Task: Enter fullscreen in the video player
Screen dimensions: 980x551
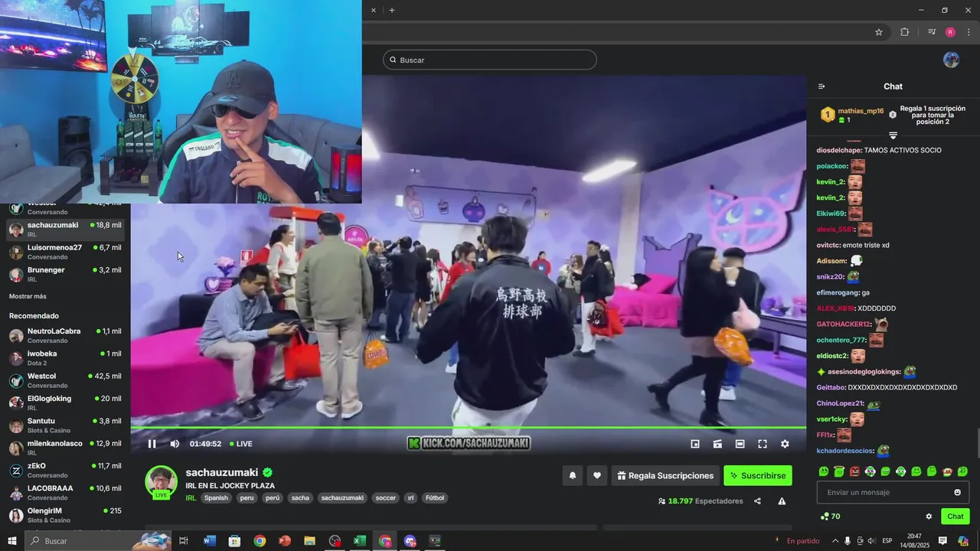Action: 763,444
